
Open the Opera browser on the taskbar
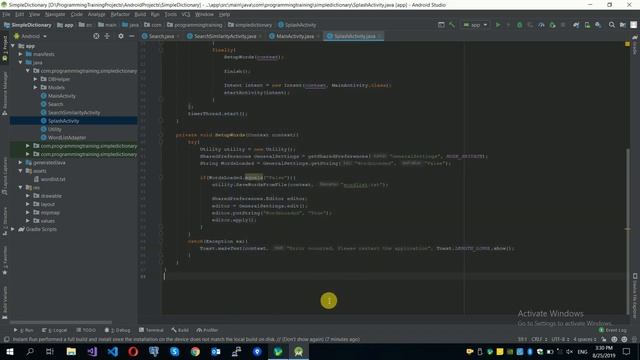[x=133, y=351]
